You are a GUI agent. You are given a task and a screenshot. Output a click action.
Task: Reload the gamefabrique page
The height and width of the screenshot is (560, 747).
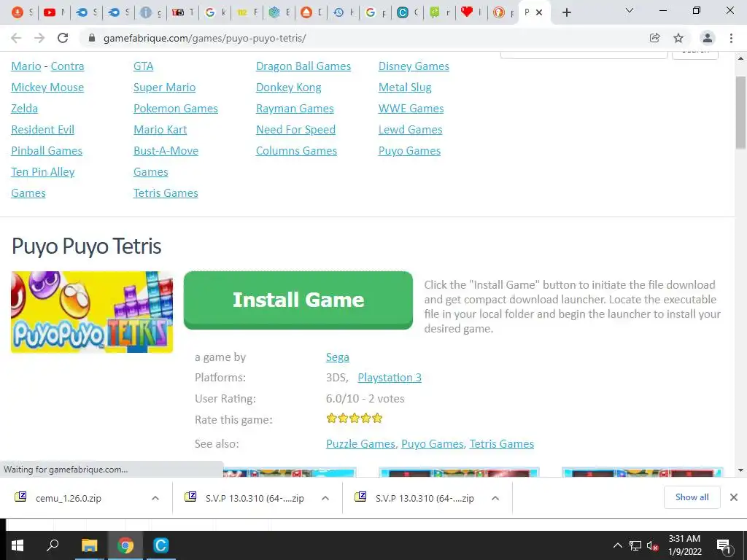tap(63, 38)
